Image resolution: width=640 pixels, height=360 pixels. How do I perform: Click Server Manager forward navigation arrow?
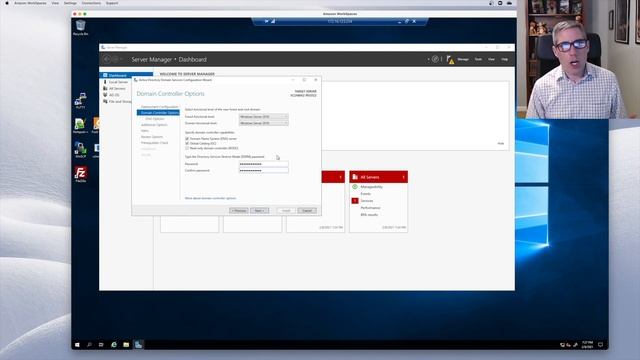click(116, 59)
